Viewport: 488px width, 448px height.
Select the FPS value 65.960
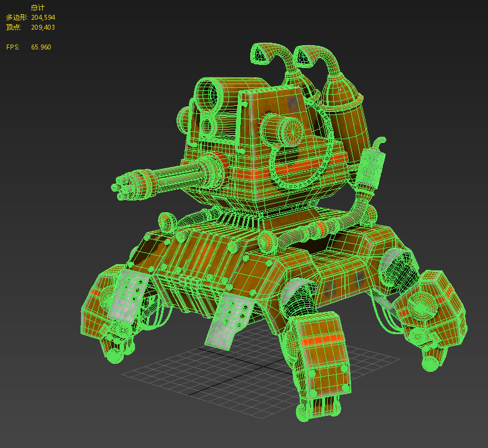(41, 47)
